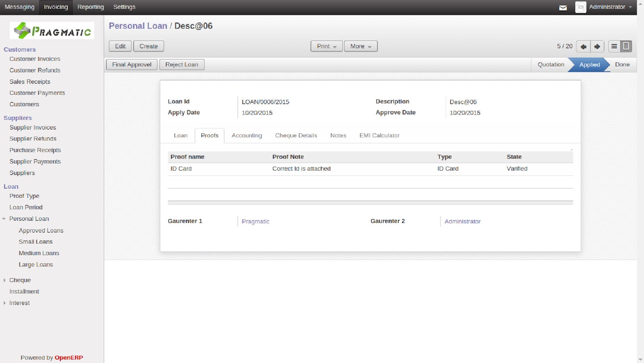Go to next record arrow
The height and width of the screenshot is (363, 644).
pos(597,46)
